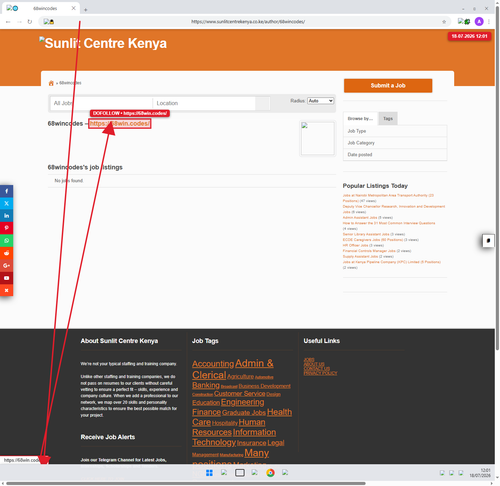
Task: Bookmark this page with star icon
Action: click(x=444, y=22)
